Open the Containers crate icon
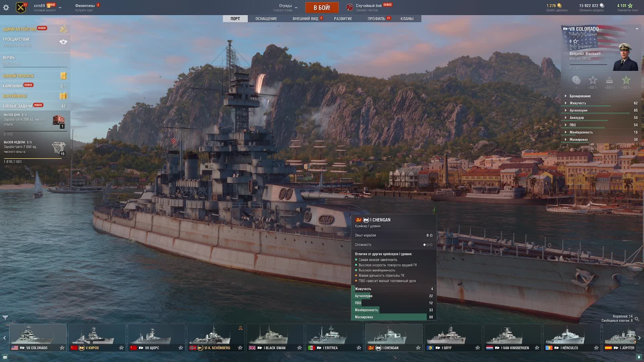The image size is (644, 362). 63,96
